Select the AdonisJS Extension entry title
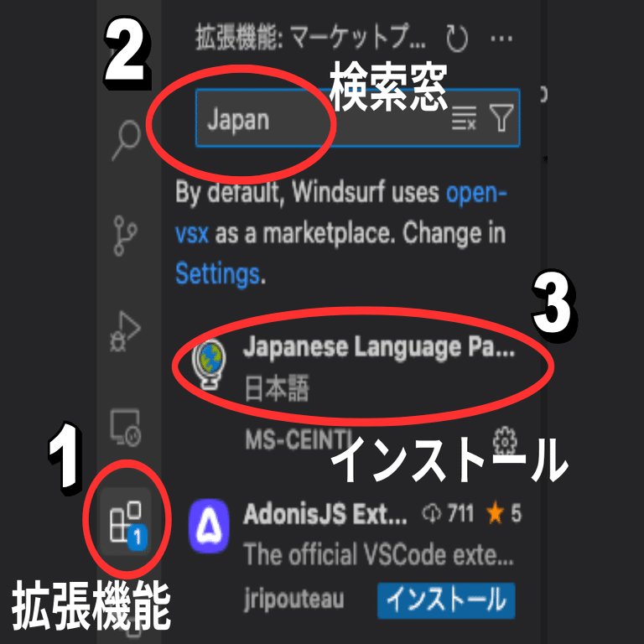 [x=325, y=514]
